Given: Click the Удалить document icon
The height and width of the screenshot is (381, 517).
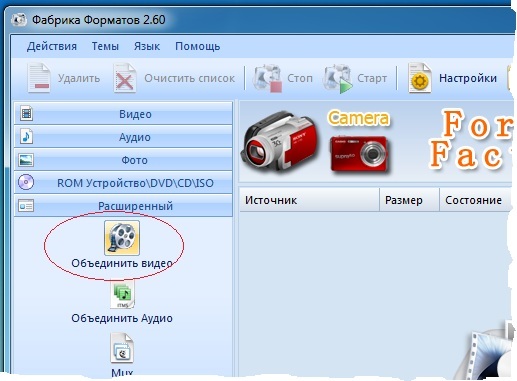Looking at the screenshot, I should (39, 78).
